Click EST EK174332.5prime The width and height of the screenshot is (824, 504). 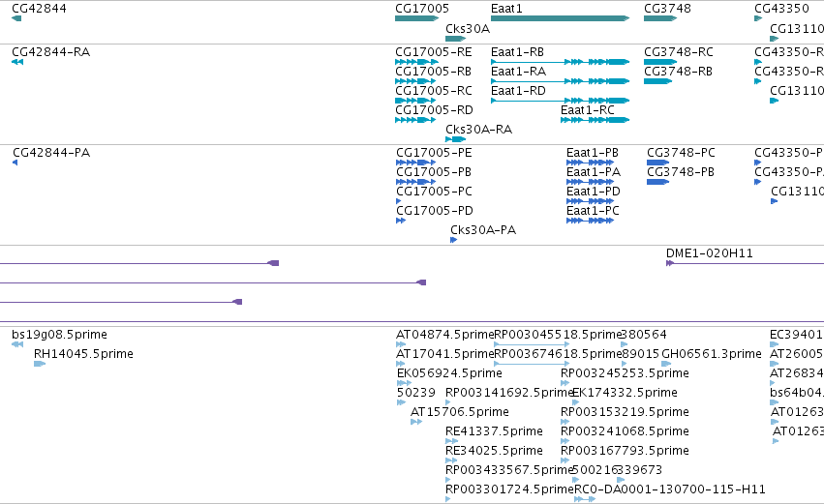coord(625,393)
